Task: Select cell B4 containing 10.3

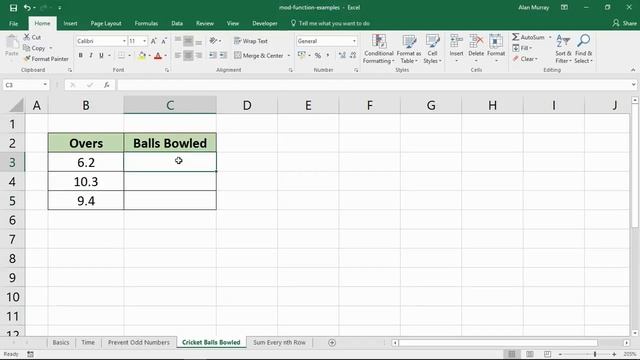Action: 86,181
